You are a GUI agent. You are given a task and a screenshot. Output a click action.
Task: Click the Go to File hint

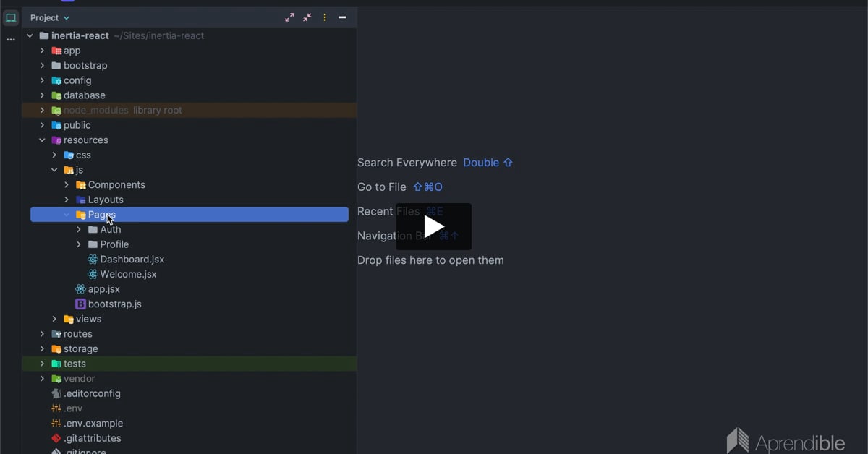click(400, 187)
